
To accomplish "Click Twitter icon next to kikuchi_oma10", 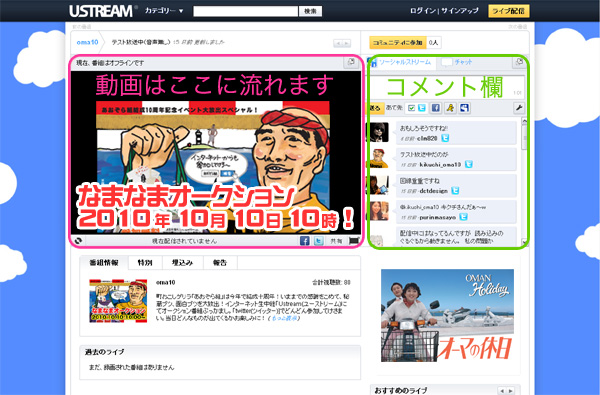I will (468, 165).
